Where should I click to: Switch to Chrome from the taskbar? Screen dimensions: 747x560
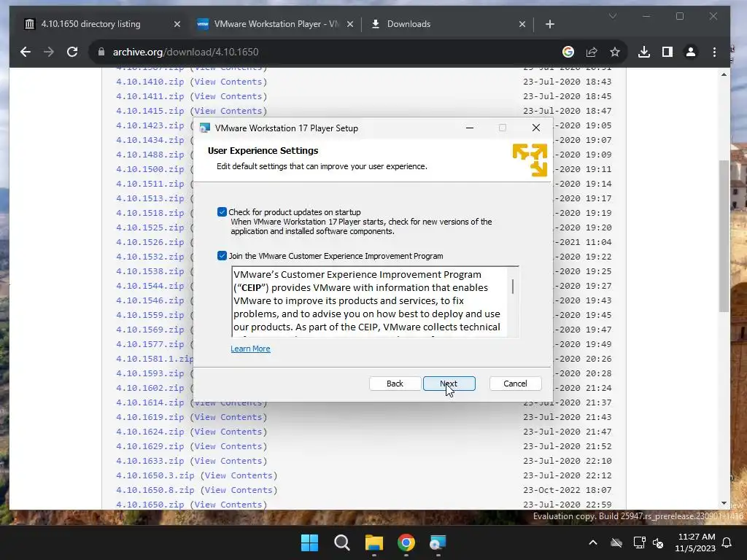coord(406,542)
